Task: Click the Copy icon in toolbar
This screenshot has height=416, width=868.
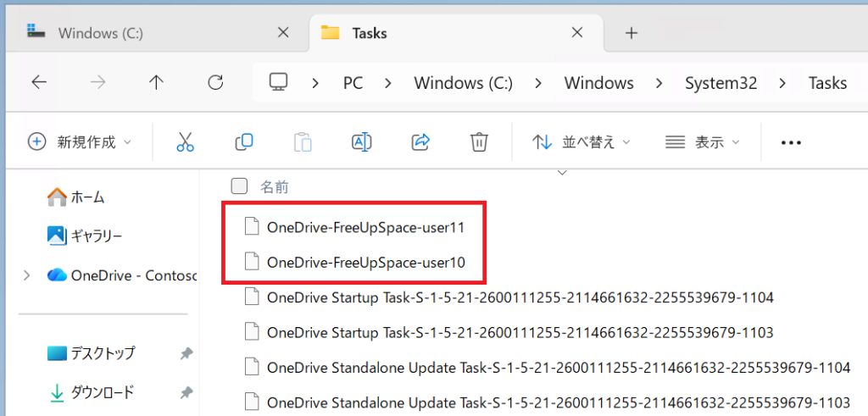Action: pyautogui.click(x=244, y=142)
